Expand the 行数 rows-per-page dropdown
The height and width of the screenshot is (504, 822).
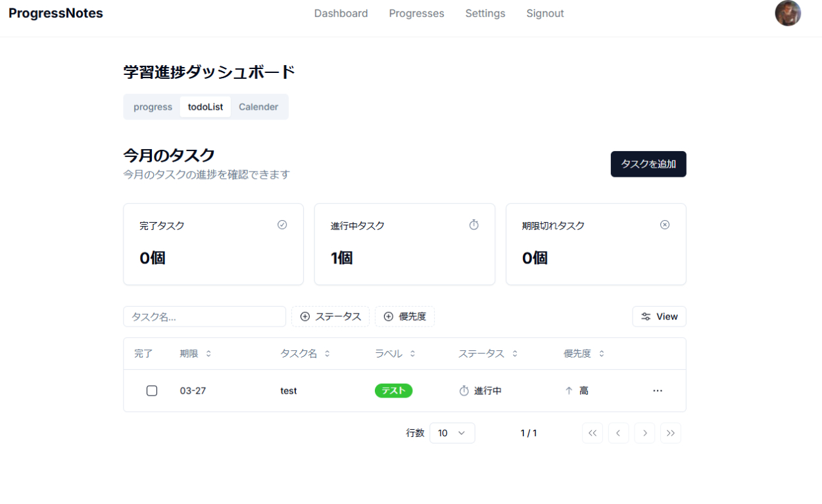(452, 433)
